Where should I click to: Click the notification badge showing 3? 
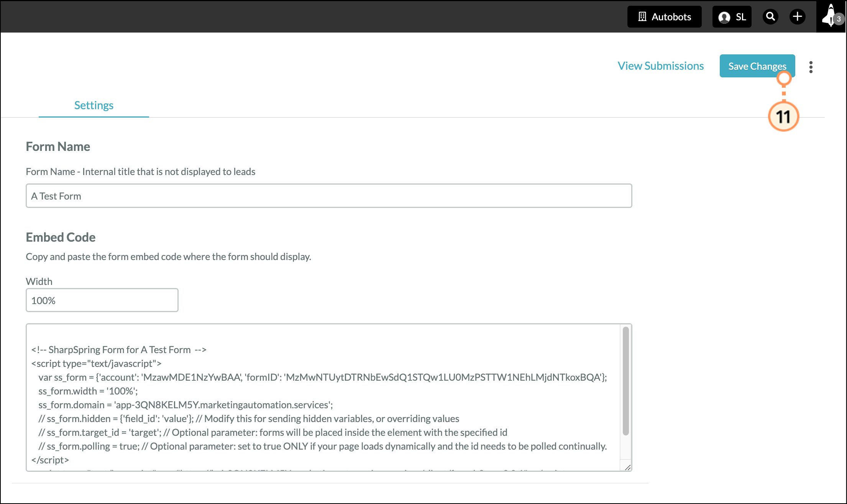coord(839,19)
